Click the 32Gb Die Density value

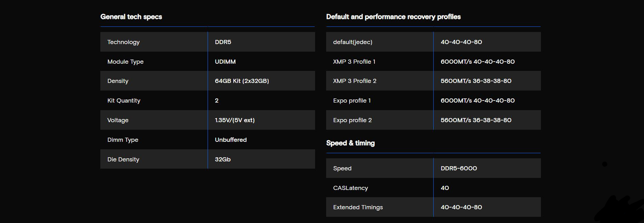(x=223, y=159)
